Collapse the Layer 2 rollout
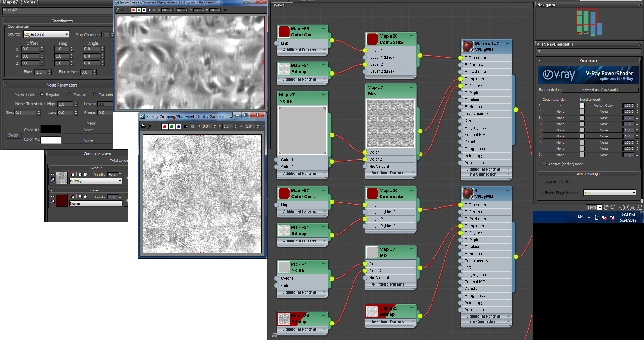The width and height of the screenshot is (644, 340). click(x=52, y=168)
